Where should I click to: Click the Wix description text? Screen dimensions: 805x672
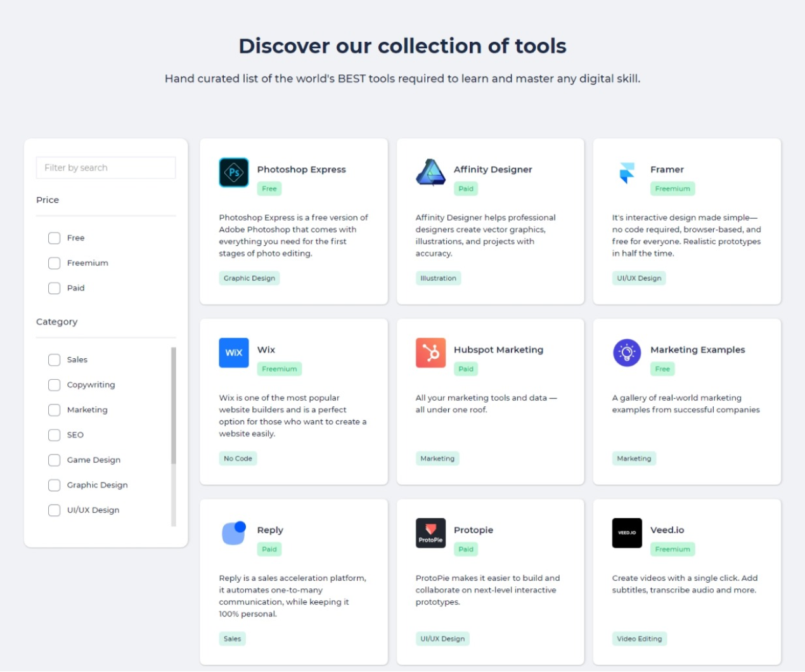tap(293, 416)
